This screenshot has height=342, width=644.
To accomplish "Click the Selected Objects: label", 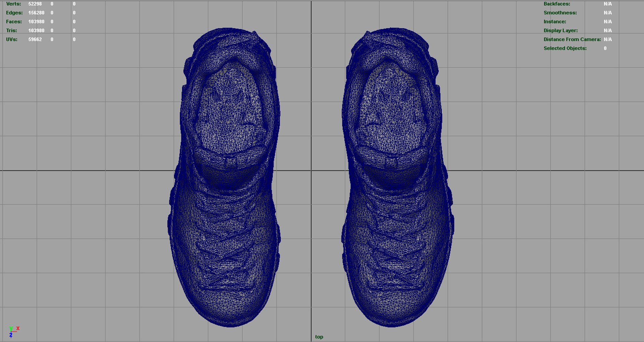I will 565,48.
